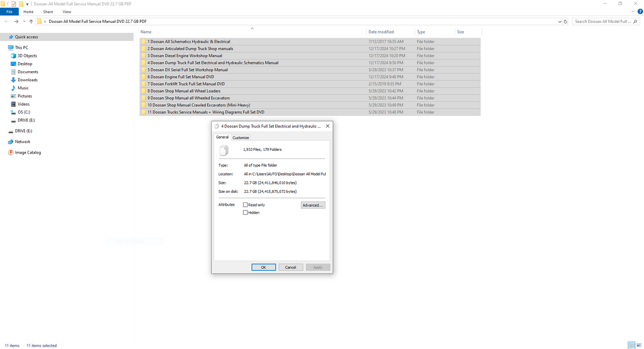Check the Hidden attribute box
The width and height of the screenshot is (644, 349).
click(x=245, y=212)
